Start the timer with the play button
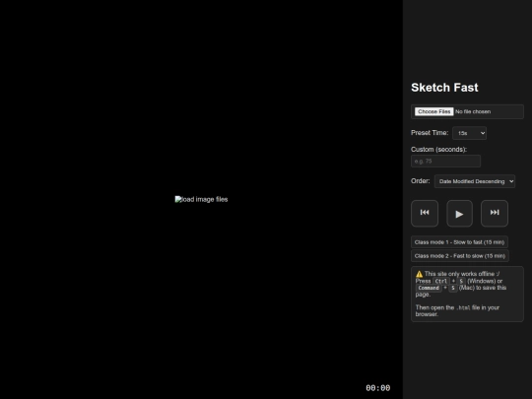This screenshot has width=532, height=399. coord(459,214)
